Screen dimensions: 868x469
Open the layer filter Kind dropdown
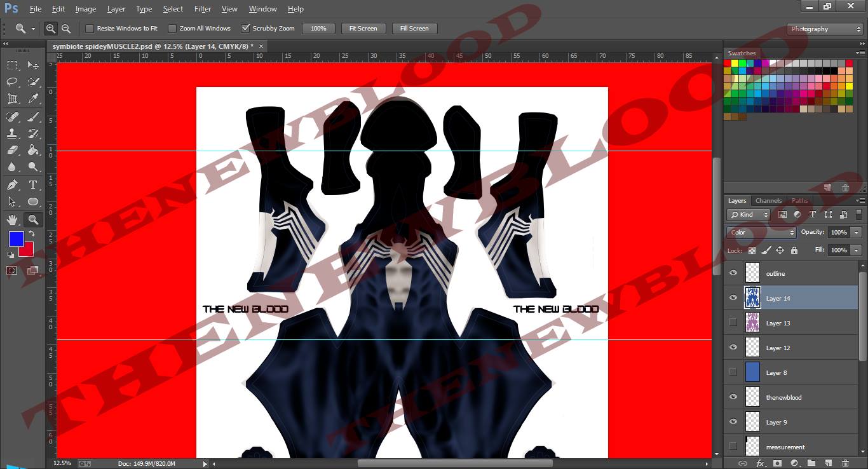pyautogui.click(x=749, y=215)
